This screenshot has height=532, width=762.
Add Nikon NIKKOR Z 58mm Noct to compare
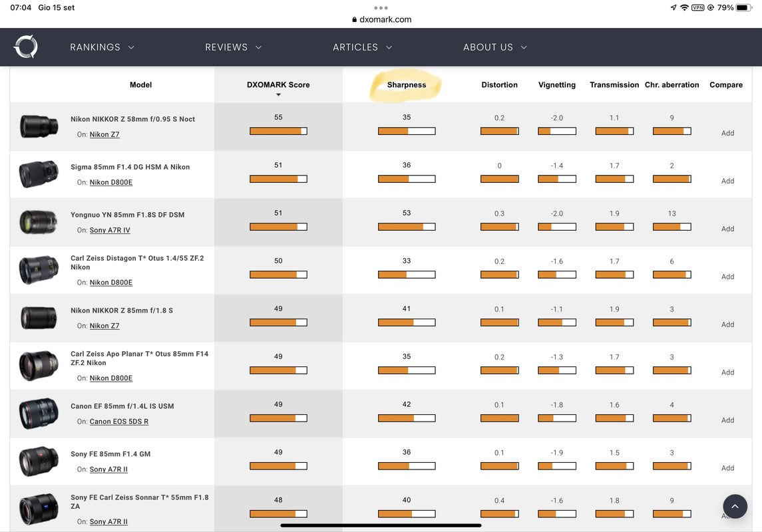[x=727, y=133]
